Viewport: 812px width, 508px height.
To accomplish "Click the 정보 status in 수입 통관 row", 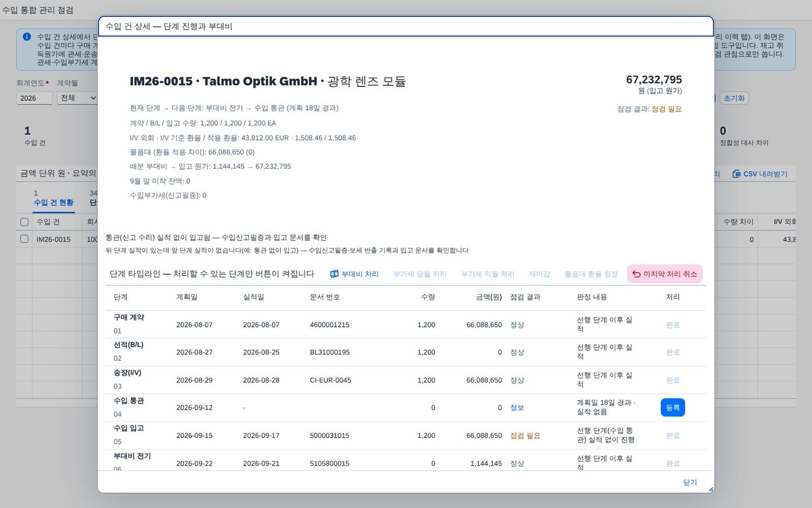I will (x=517, y=408).
